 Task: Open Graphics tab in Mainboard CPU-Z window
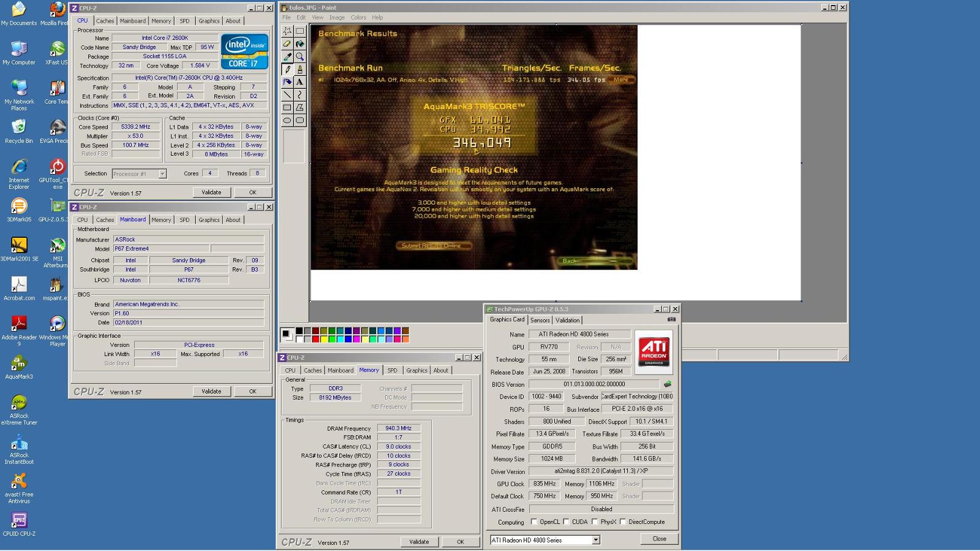[x=209, y=219]
